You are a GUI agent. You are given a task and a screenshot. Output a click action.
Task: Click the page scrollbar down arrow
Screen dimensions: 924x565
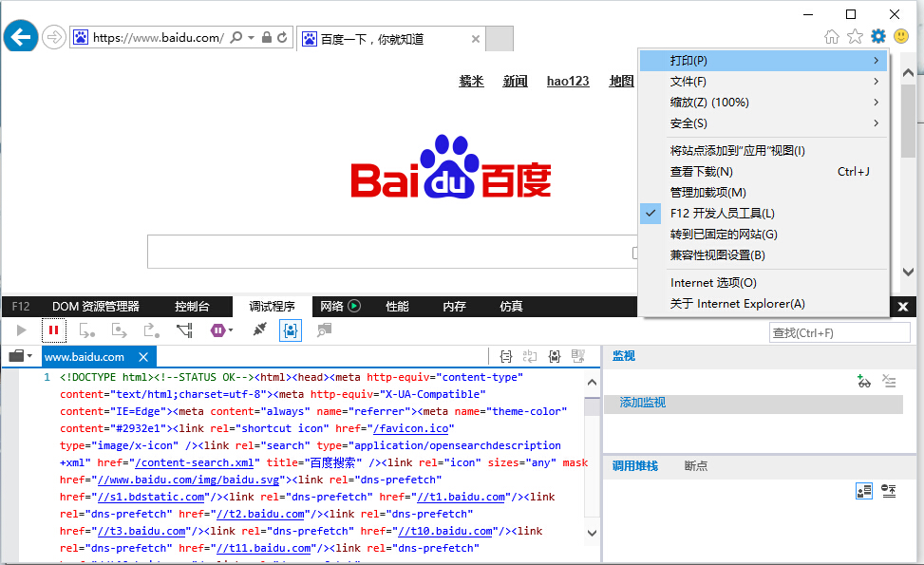[x=908, y=272]
